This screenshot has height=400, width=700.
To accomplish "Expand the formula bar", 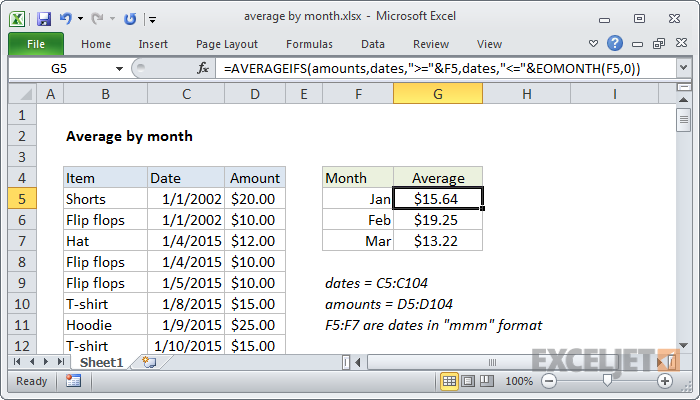I will pos(683,68).
